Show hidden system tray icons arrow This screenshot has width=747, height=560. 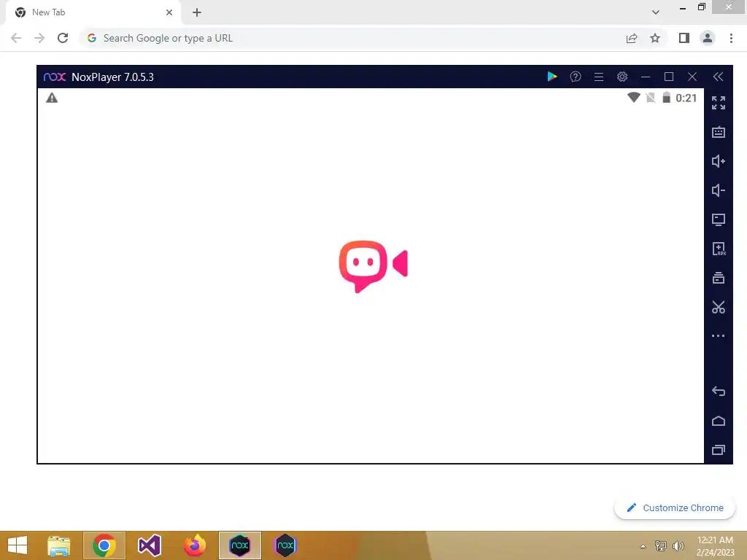coord(643,546)
